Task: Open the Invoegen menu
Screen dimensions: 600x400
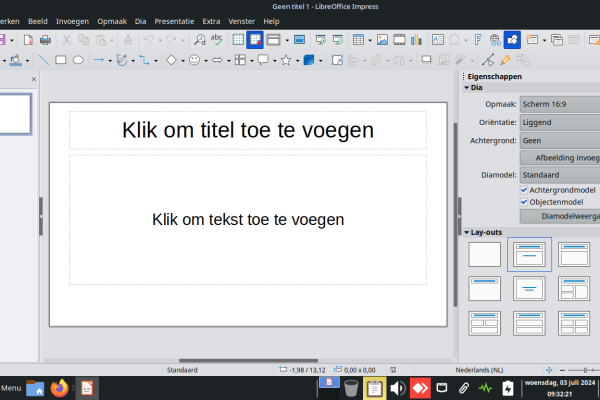Action: (72, 20)
